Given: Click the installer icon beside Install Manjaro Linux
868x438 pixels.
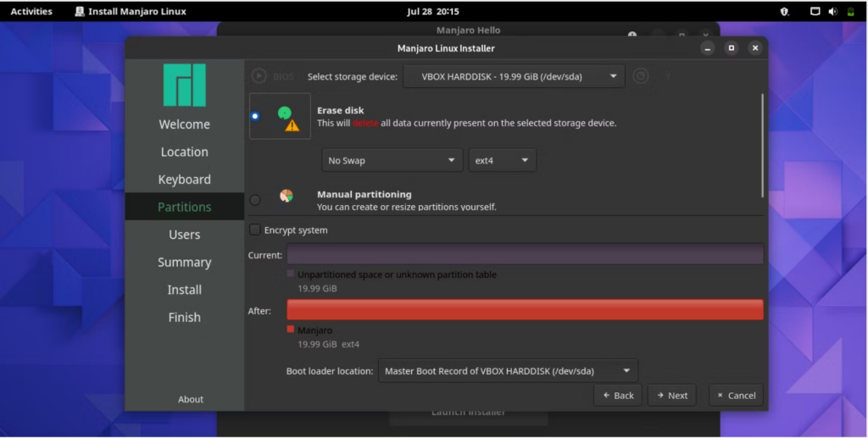Looking at the screenshot, I should point(80,11).
